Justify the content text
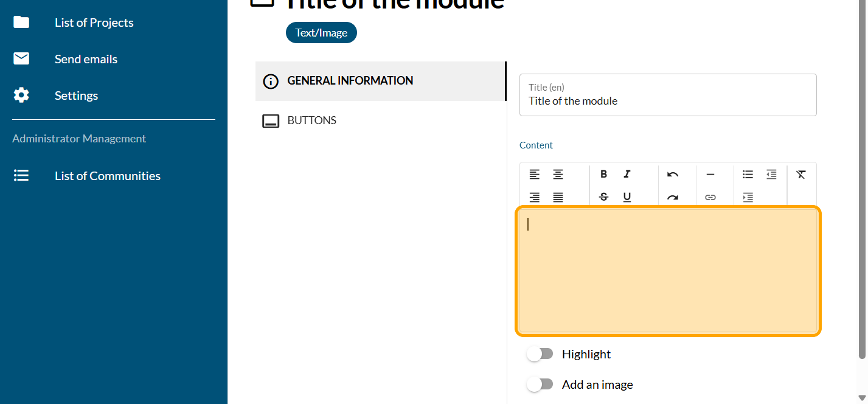 pyautogui.click(x=558, y=197)
